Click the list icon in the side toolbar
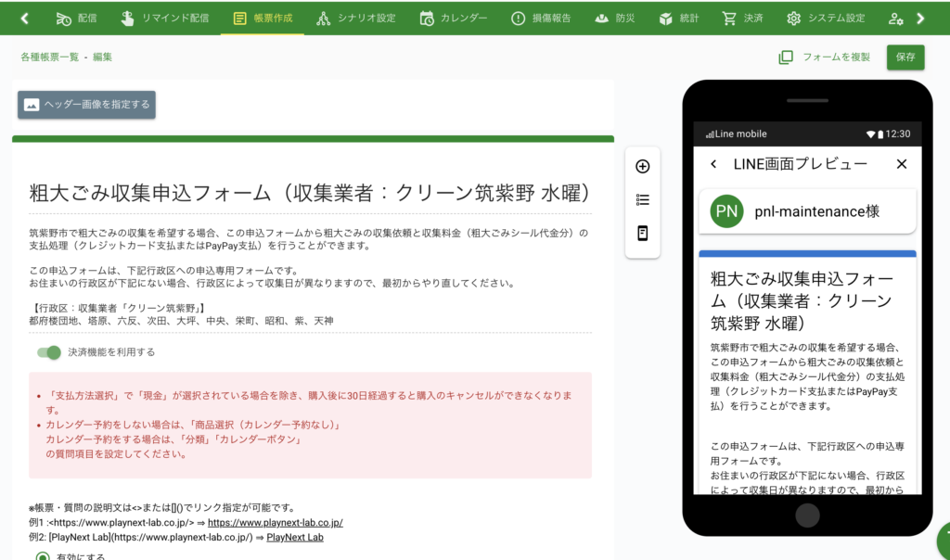 coord(642,199)
